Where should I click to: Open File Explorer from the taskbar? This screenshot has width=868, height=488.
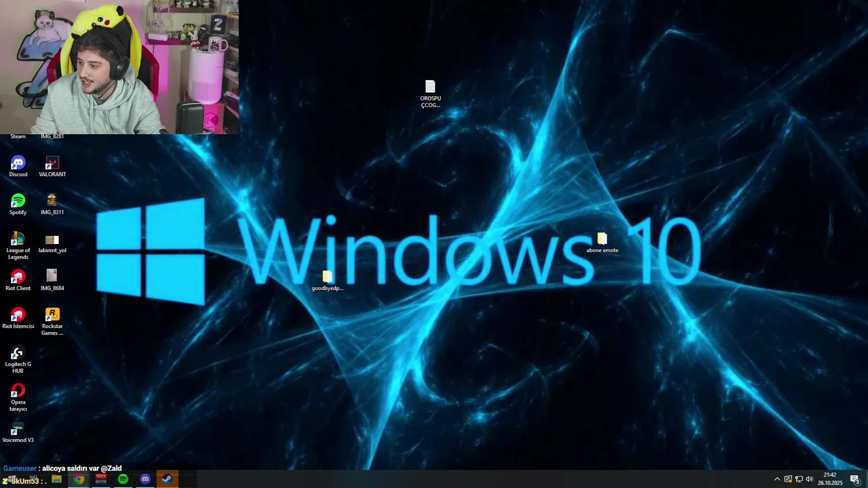(56, 479)
